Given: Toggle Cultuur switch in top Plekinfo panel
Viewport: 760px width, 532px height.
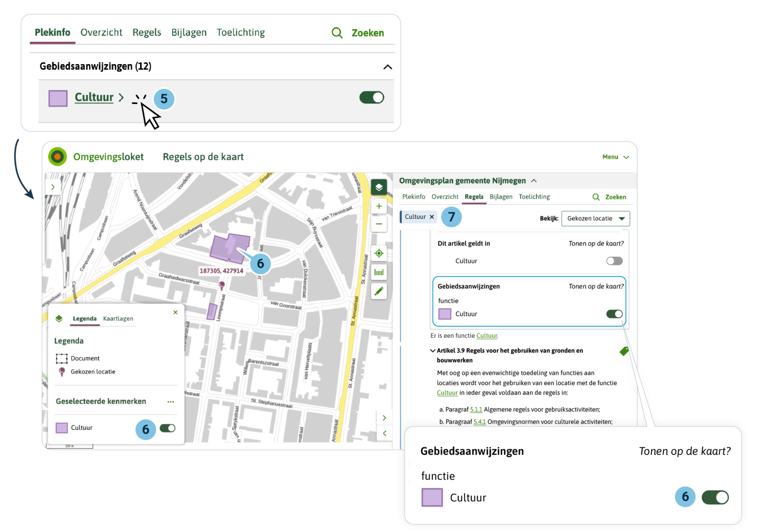Looking at the screenshot, I should click(371, 97).
